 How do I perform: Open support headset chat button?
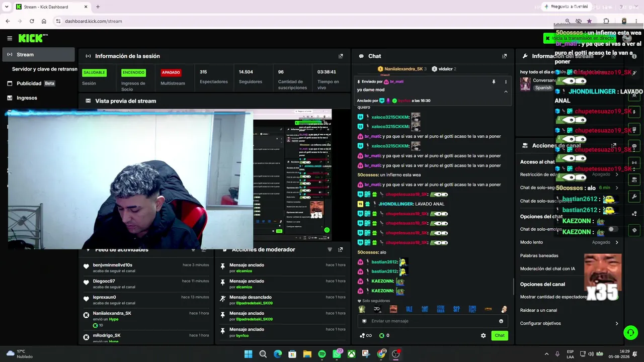pyautogui.click(x=630, y=333)
